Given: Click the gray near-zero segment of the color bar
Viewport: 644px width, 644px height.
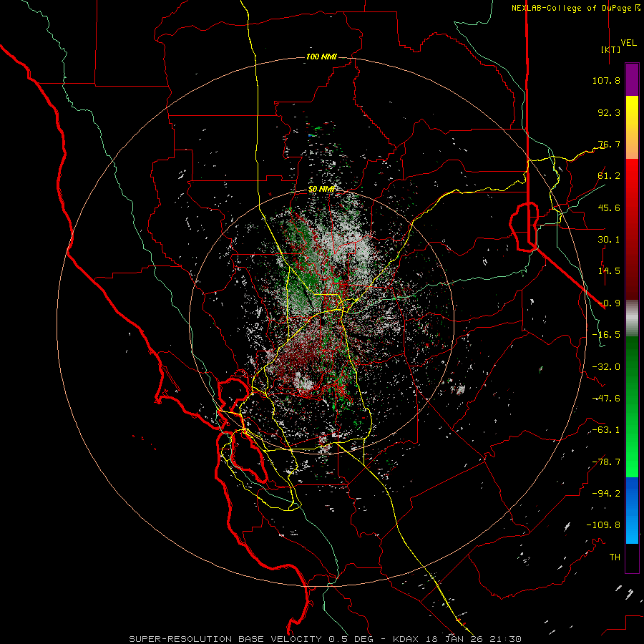Looking at the screenshot, I should pos(632,316).
